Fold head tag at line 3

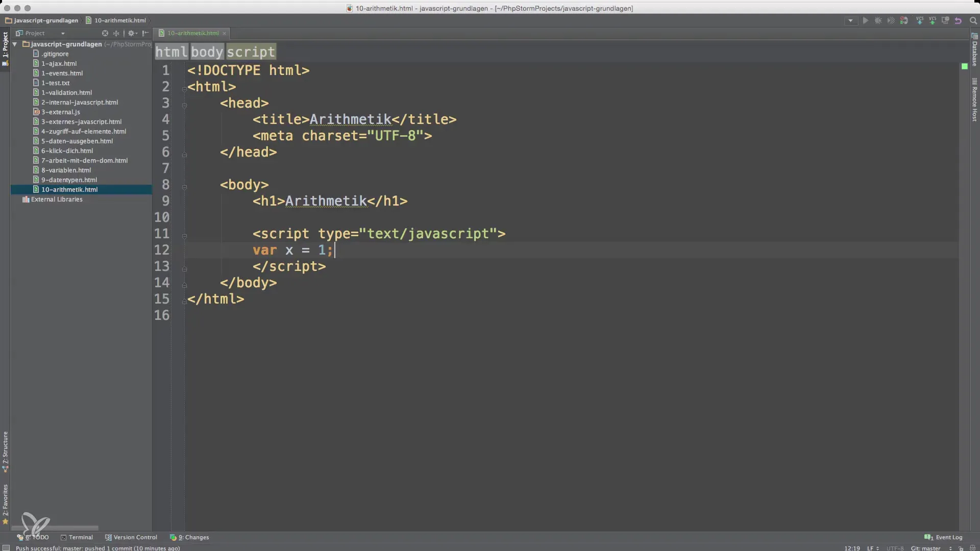pyautogui.click(x=184, y=105)
